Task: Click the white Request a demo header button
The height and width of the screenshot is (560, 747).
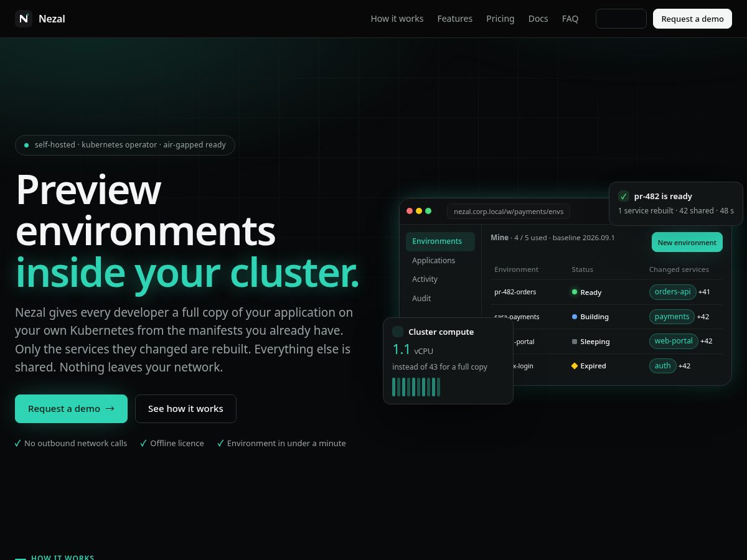Action: (692, 19)
